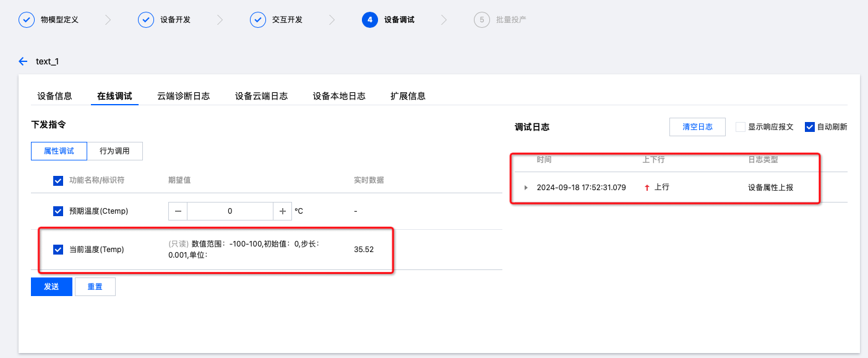Select the 行为调用 tab
The image size is (868, 358).
(x=114, y=151)
